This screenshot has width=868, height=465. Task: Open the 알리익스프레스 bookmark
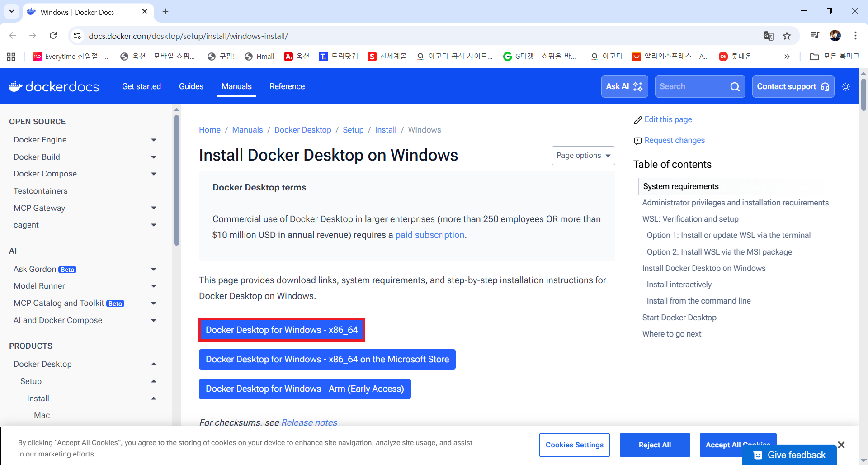(x=670, y=57)
